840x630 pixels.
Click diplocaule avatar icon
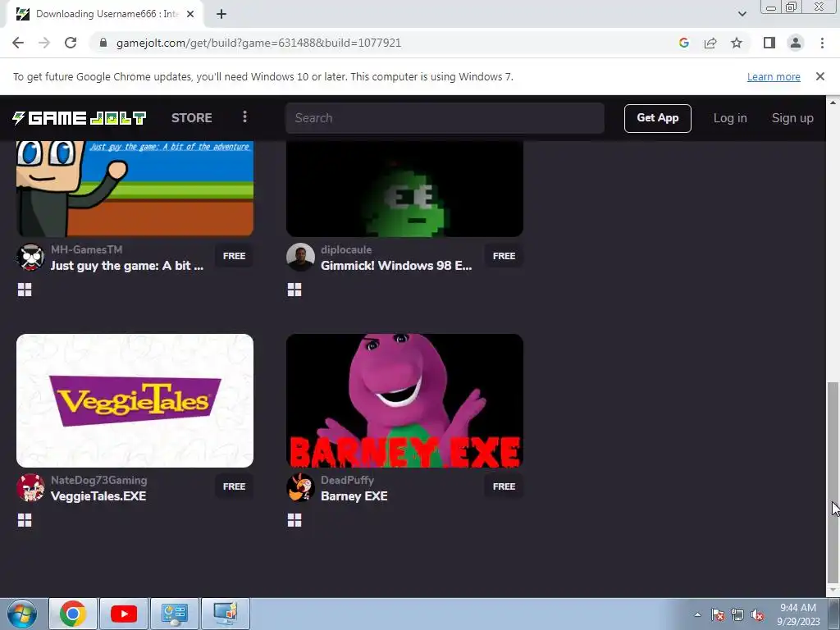tap(300, 257)
